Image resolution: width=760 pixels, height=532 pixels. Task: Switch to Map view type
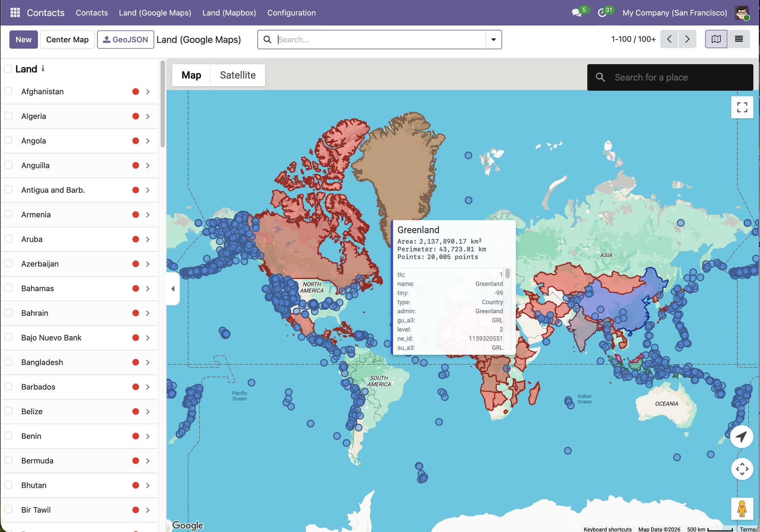click(x=191, y=75)
